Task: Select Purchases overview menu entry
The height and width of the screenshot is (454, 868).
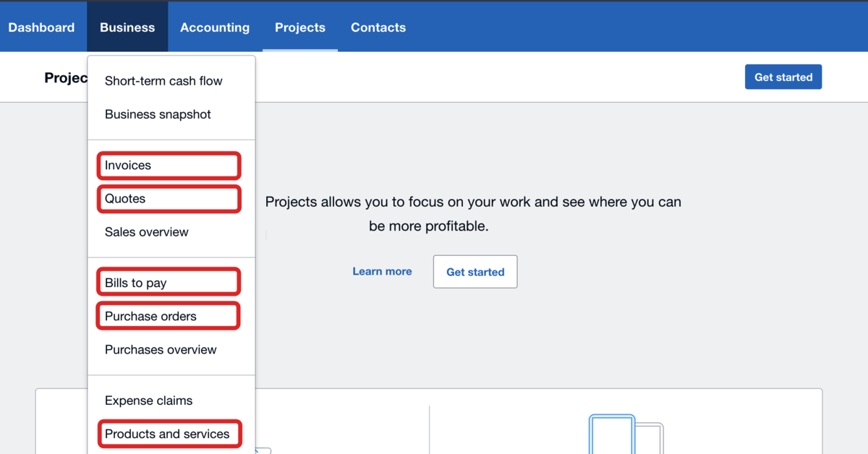Action: click(x=171, y=350)
